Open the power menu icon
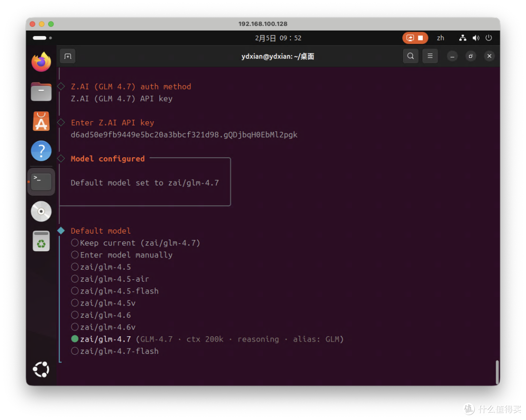Viewport: 526px width, 420px height. tap(489, 38)
